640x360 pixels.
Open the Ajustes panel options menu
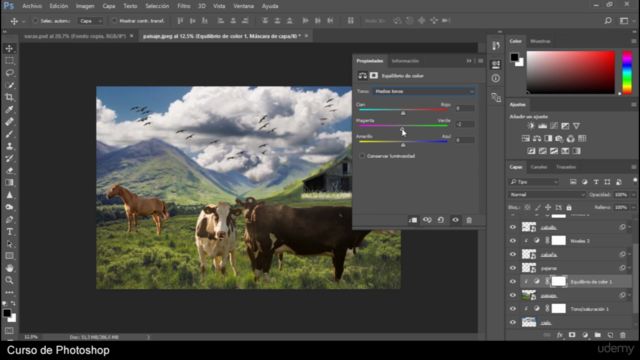(x=633, y=104)
